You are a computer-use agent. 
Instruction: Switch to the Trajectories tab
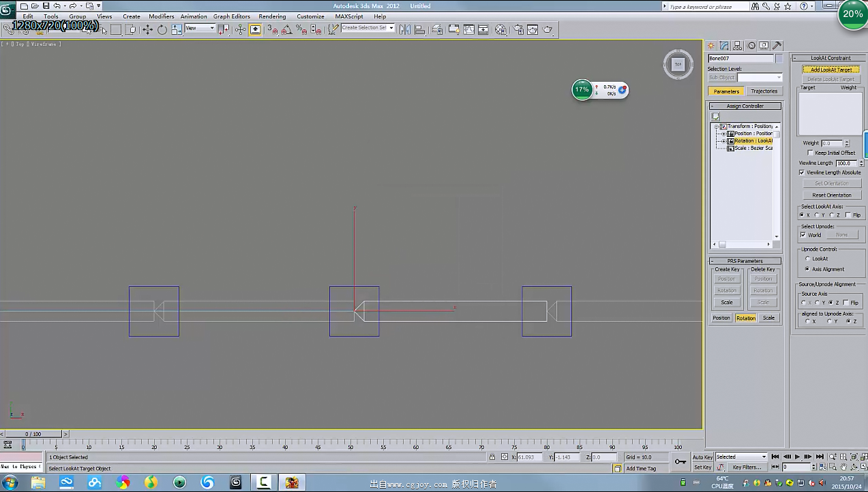[x=764, y=91]
